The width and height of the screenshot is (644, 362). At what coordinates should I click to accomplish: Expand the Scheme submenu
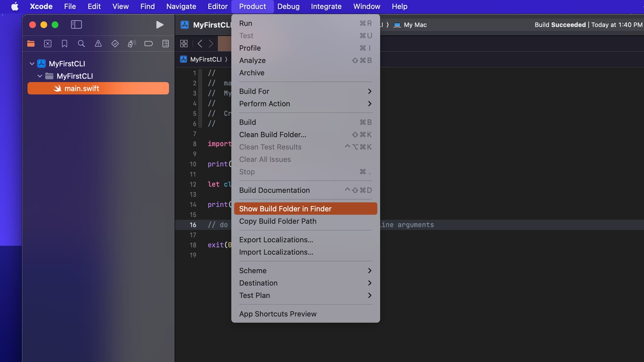(x=306, y=271)
